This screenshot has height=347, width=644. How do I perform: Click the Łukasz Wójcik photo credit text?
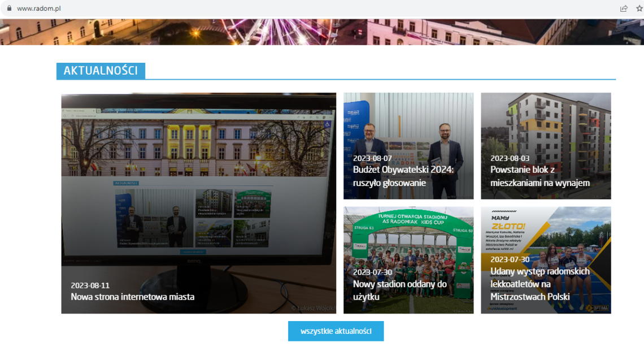[x=311, y=308]
